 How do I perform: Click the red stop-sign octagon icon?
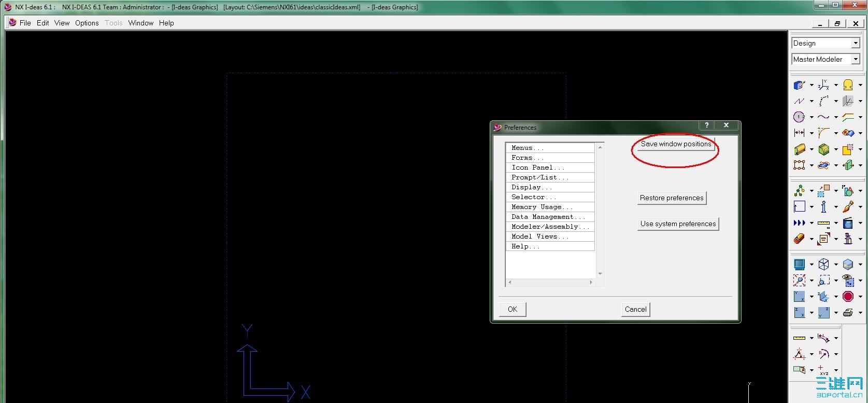point(848,297)
